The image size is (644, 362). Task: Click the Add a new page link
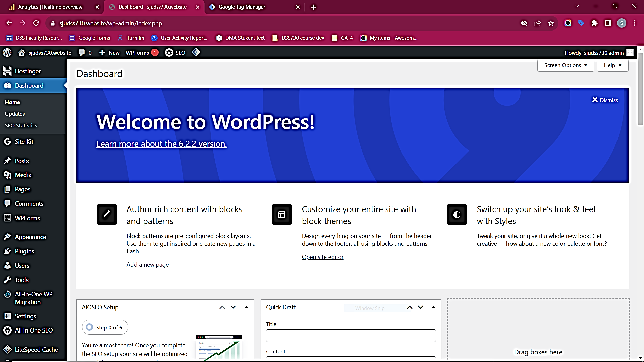click(x=148, y=264)
